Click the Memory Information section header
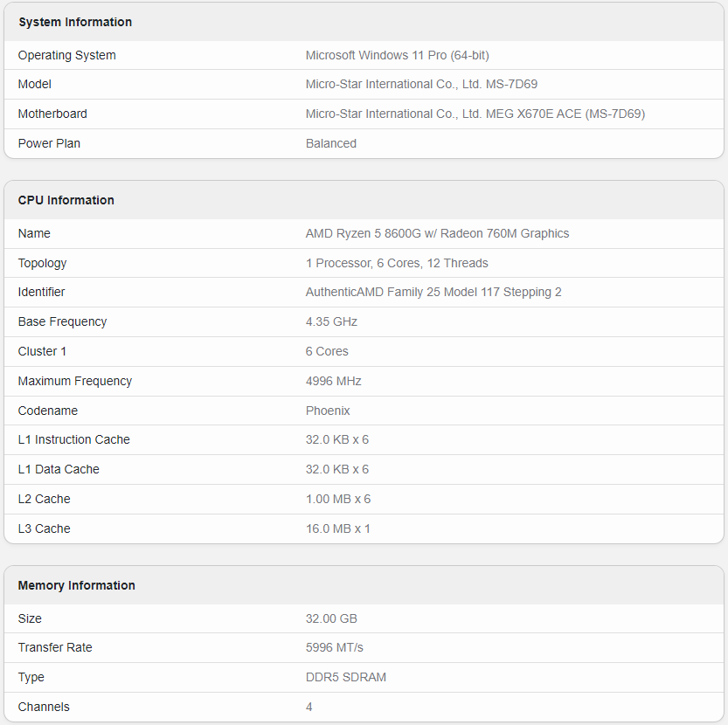Screen dimensions: 728x725 click(x=77, y=585)
